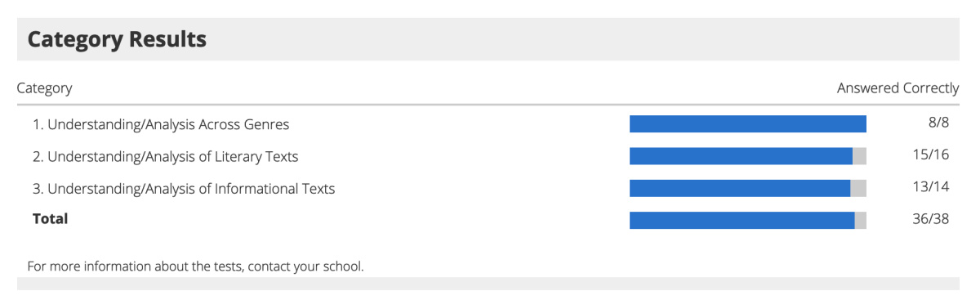
Task: Click the gray footer bar below the note
Action: (488, 284)
